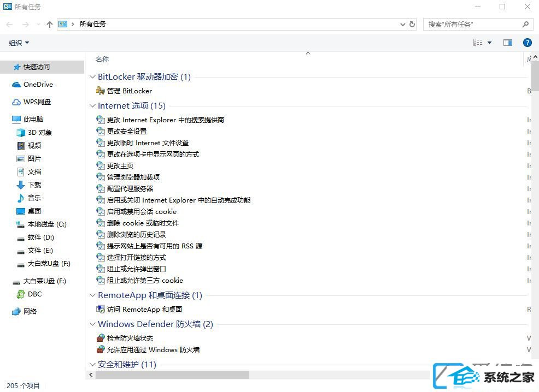
Task: Open the 文档 folder icon
Action: tap(21, 171)
